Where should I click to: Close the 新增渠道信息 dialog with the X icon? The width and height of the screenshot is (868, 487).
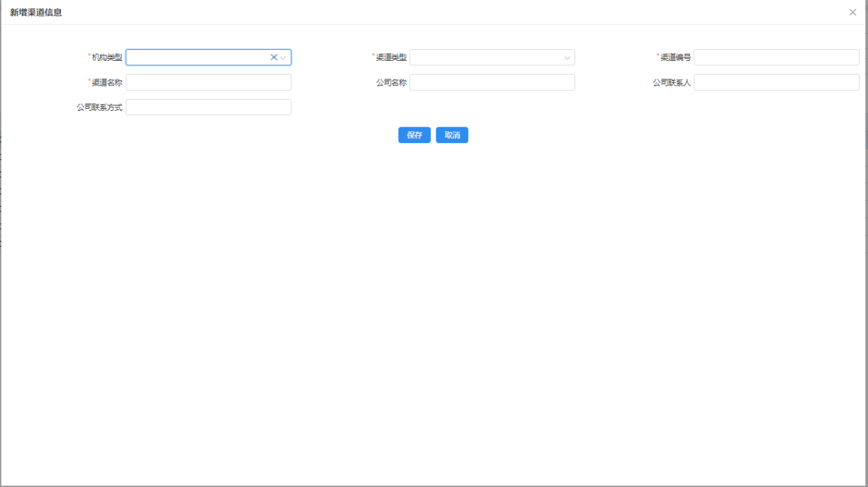[x=852, y=12]
